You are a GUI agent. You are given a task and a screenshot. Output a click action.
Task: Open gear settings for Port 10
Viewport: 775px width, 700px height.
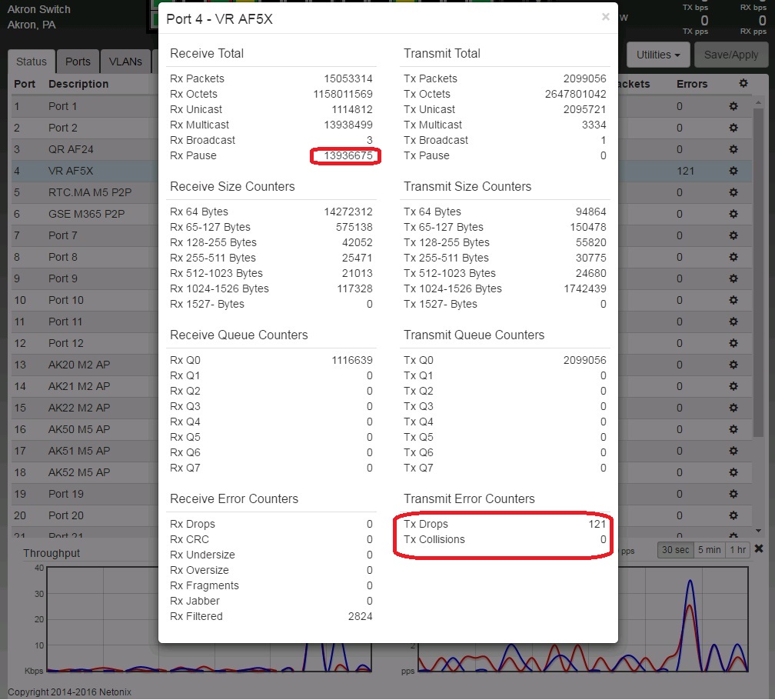(x=733, y=300)
